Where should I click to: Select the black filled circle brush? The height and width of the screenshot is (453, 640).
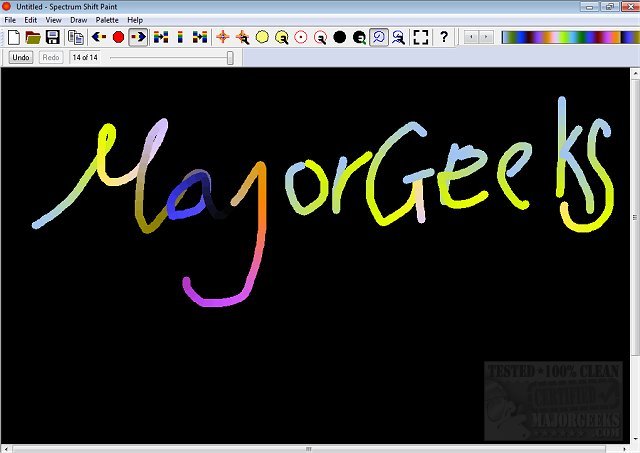click(x=340, y=37)
